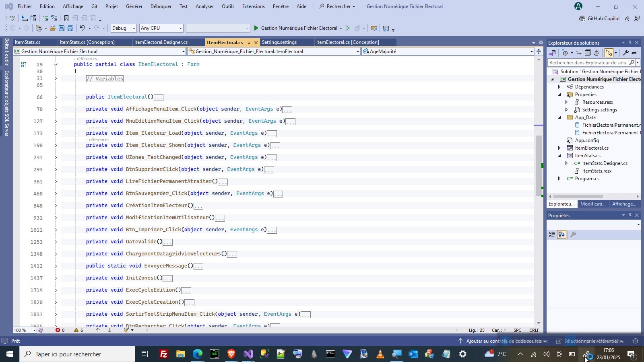Start debugging with the green play icon
Screen dimensions: 644x362
(256, 28)
